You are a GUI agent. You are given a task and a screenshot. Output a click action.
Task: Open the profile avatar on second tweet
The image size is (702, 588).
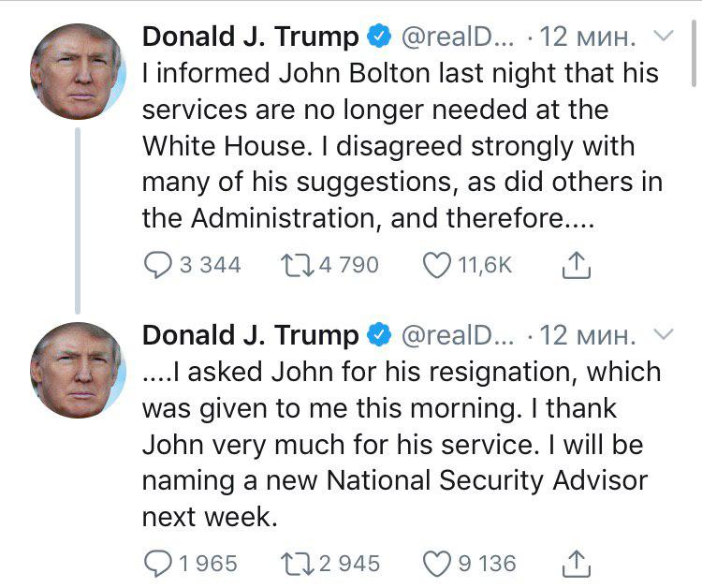point(78,369)
